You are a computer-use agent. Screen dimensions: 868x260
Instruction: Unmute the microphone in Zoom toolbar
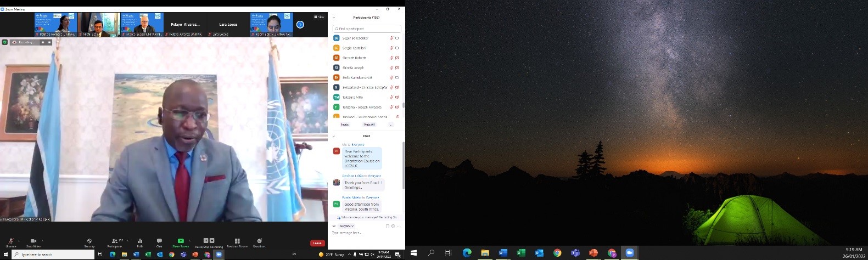[x=10, y=242]
